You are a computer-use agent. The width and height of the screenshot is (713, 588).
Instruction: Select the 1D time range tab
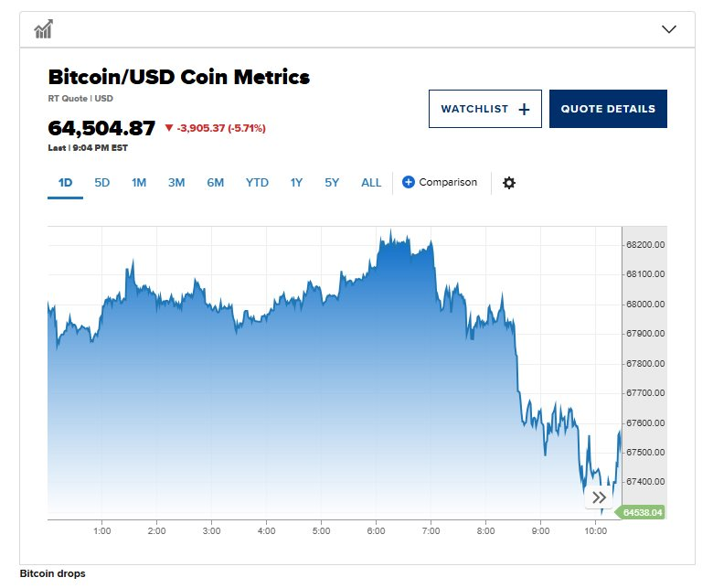[x=65, y=183]
